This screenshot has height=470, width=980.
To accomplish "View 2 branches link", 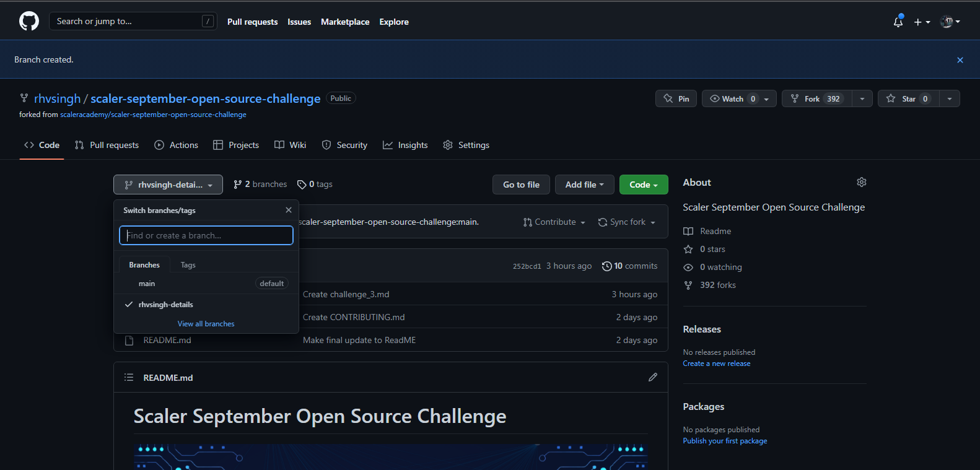I will [260, 185].
